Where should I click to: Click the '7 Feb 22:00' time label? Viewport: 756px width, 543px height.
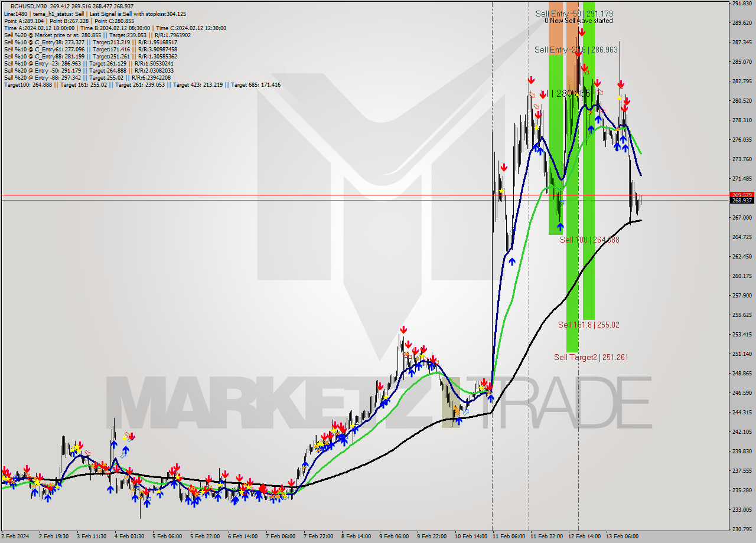pos(320,537)
